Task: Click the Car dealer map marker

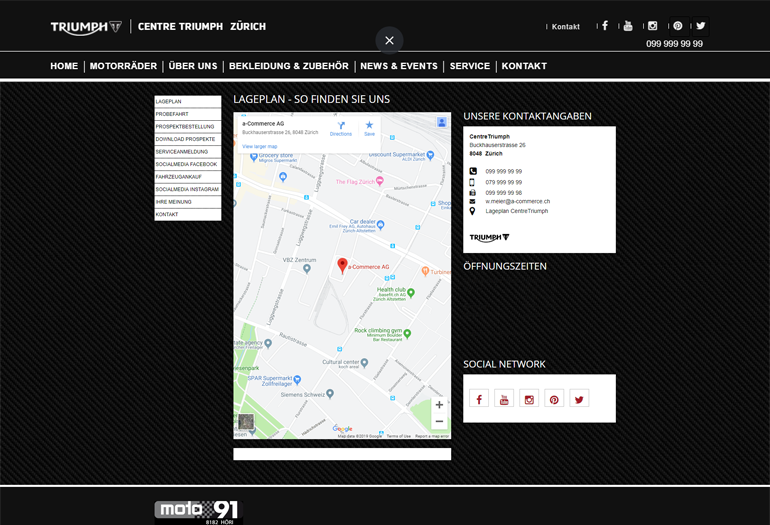Action: point(381,225)
